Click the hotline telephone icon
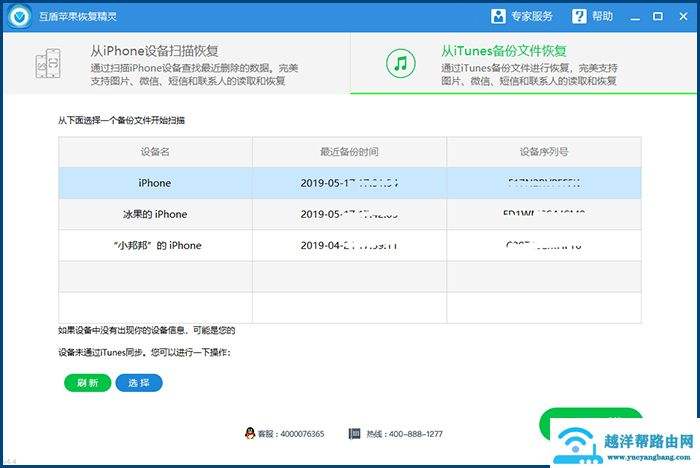Viewport: 700px width, 468px height. [x=354, y=433]
